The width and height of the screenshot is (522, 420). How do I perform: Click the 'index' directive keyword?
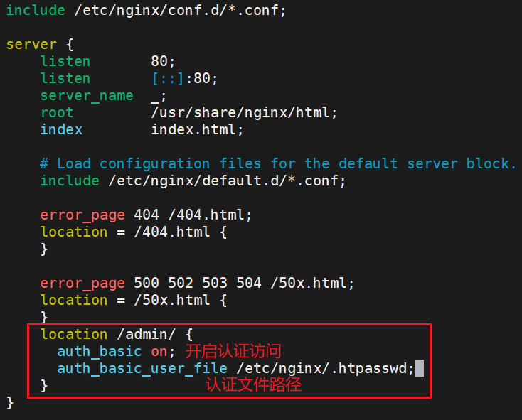(61, 129)
